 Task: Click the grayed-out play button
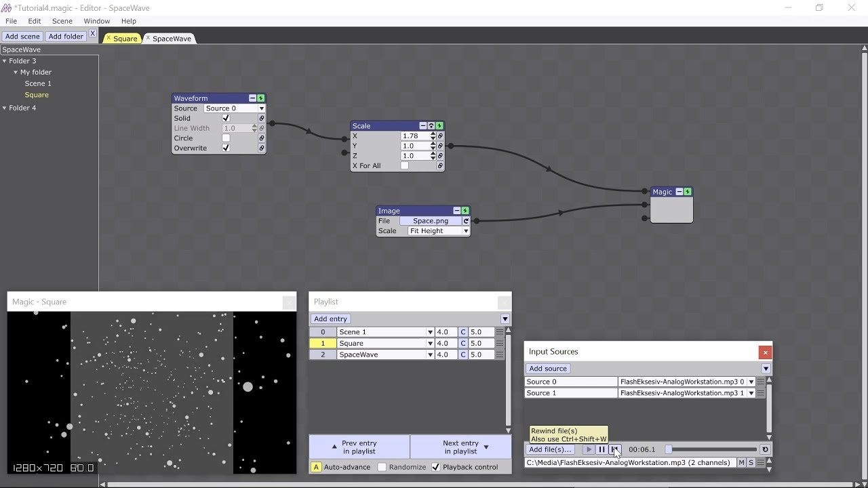(x=589, y=449)
